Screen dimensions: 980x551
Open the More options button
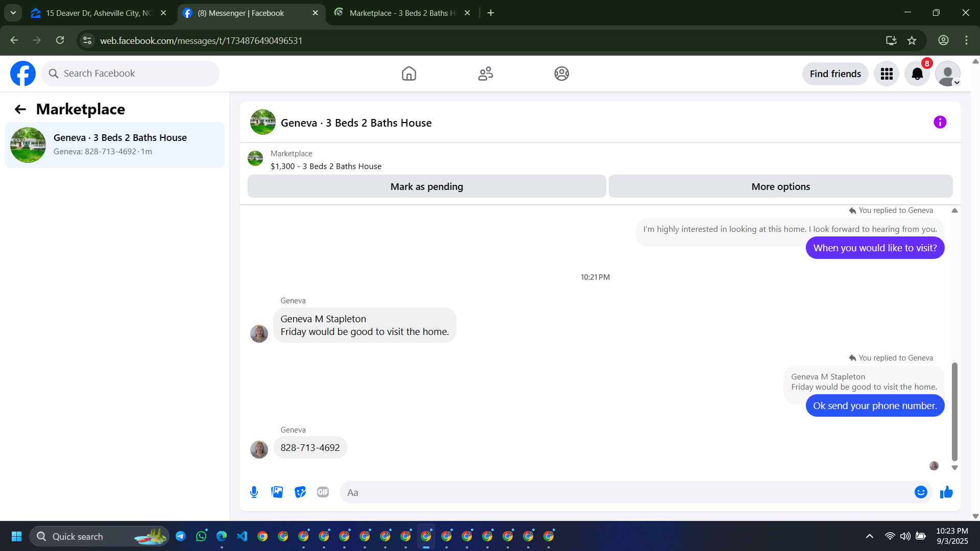click(781, 186)
